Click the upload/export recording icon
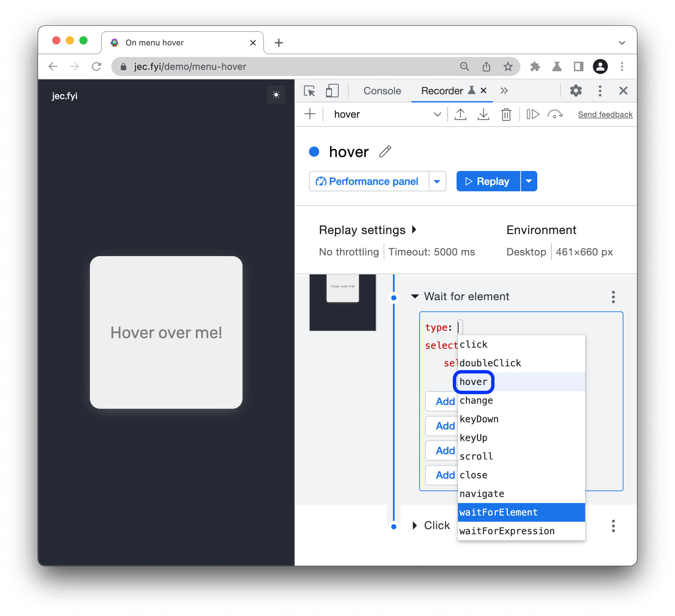The height and width of the screenshot is (616, 675). (460, 115)
